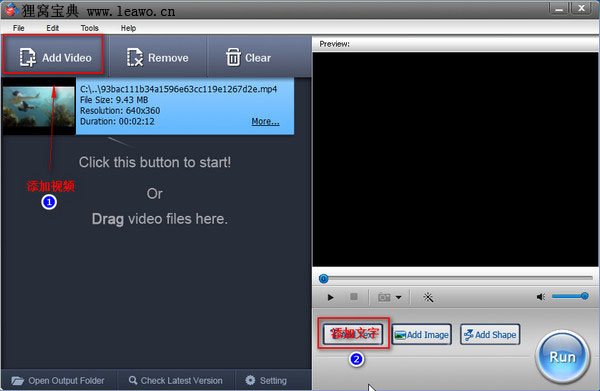Click the video file path text
Screen dimensions: 600x391
pos(178,89)
